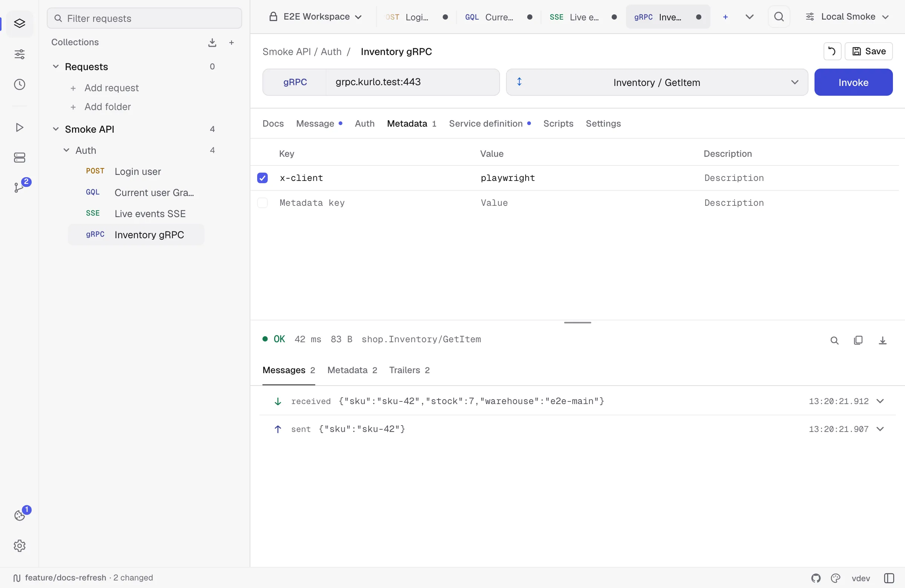Click the Filter requests search field
The height and width of the screenshot is (588, 905).
(x=144, y=18)
